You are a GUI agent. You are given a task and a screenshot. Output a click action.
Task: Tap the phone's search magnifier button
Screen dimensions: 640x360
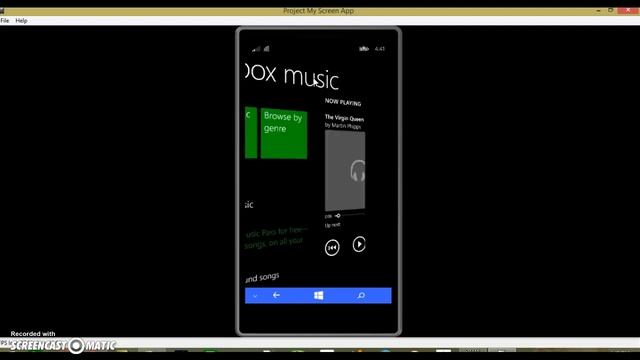click(361, 296)
